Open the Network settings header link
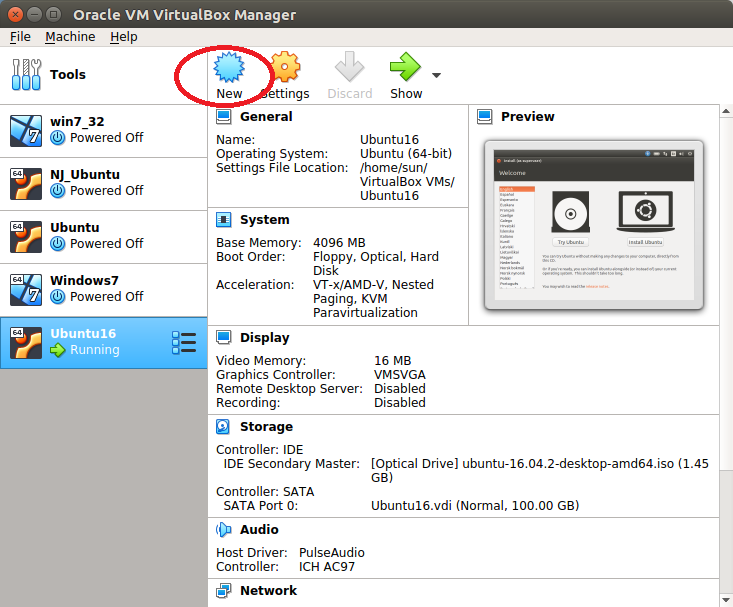 coord(268,591)
